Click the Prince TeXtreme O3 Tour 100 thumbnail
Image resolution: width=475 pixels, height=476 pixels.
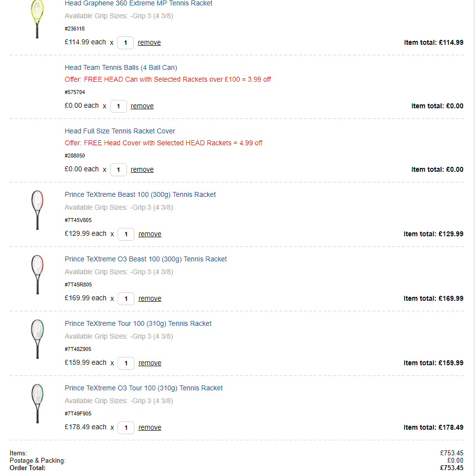[37, 404]
